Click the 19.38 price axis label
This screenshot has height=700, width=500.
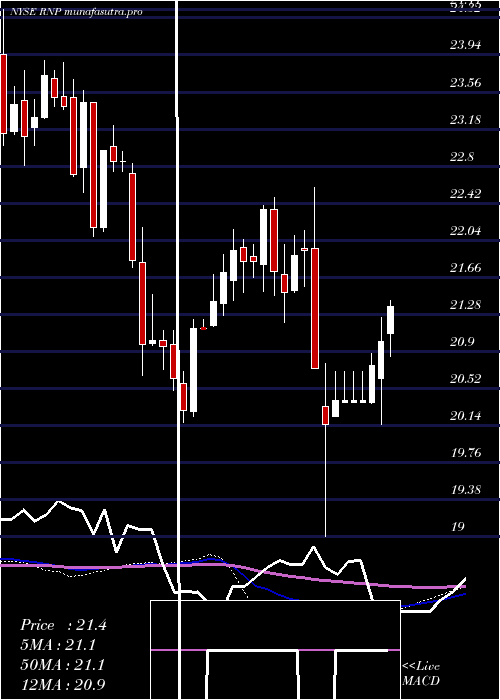pyautogui.click(x=466, y=490)
